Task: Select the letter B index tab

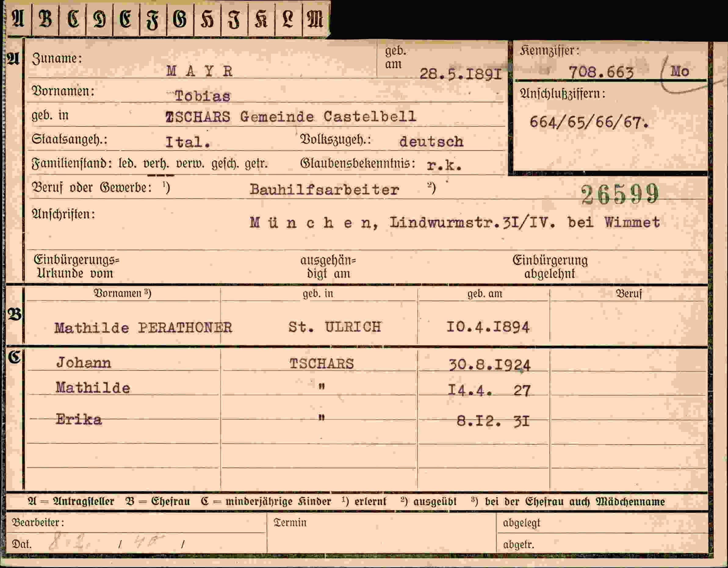Action: [45, 19]
